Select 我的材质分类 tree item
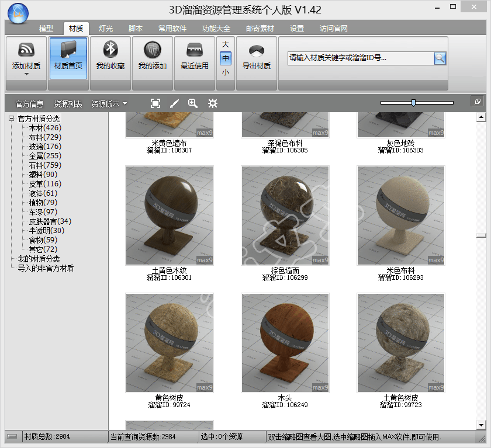 pyautogui.click(x=39, y=259)
